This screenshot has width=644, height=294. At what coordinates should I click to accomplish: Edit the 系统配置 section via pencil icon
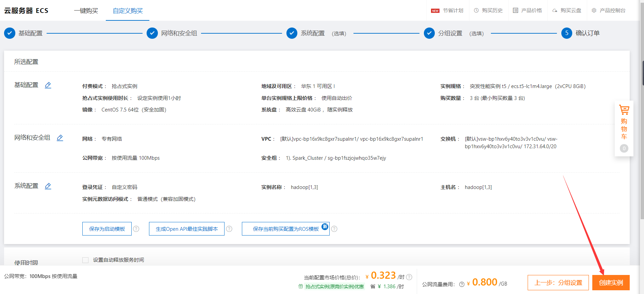[x=48, y=186]
